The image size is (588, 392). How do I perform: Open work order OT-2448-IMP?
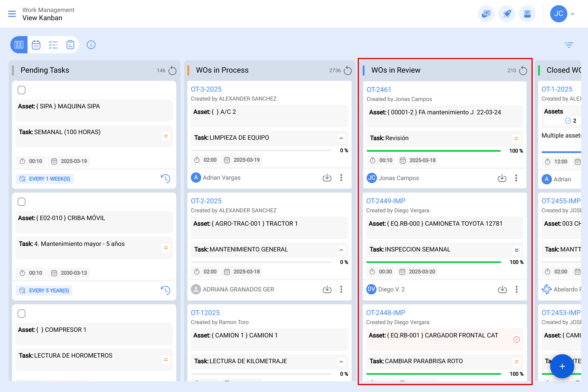pos(386,313)
